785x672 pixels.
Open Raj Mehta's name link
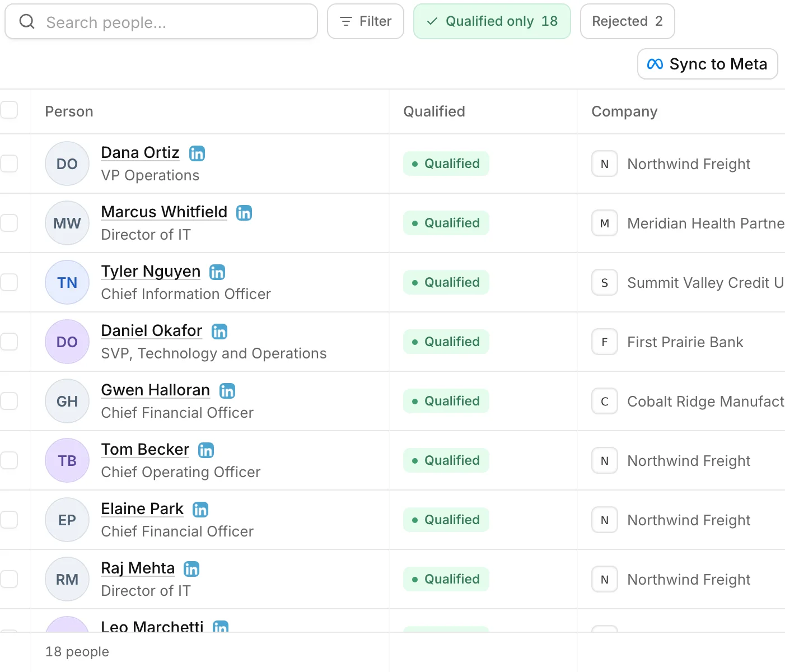coord(138,568)
